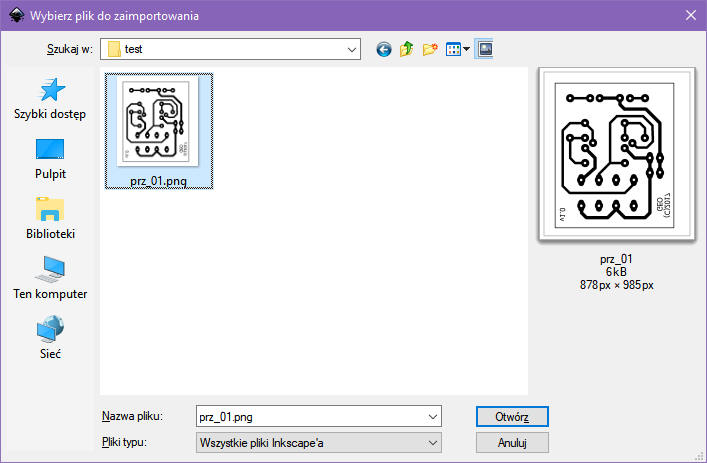This screenshot has height=463, width=707.
Task: Create a new folder
Action: coord(431,49)
